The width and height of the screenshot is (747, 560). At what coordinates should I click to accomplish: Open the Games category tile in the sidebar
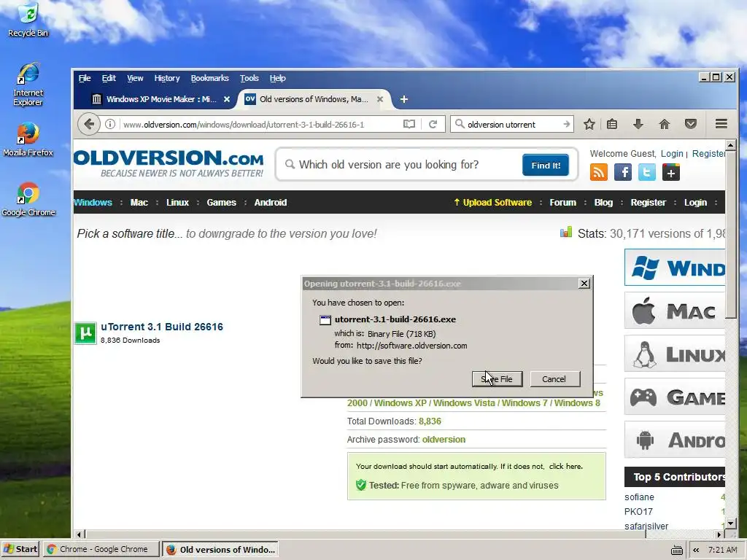[x=675, y=397]
